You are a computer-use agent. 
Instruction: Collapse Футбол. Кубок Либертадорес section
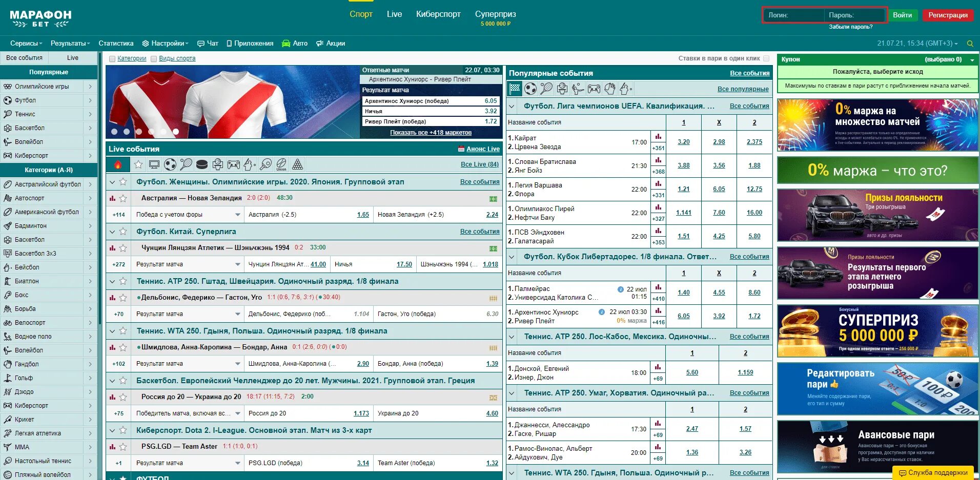pyautogui.click(x=512, y=257)
